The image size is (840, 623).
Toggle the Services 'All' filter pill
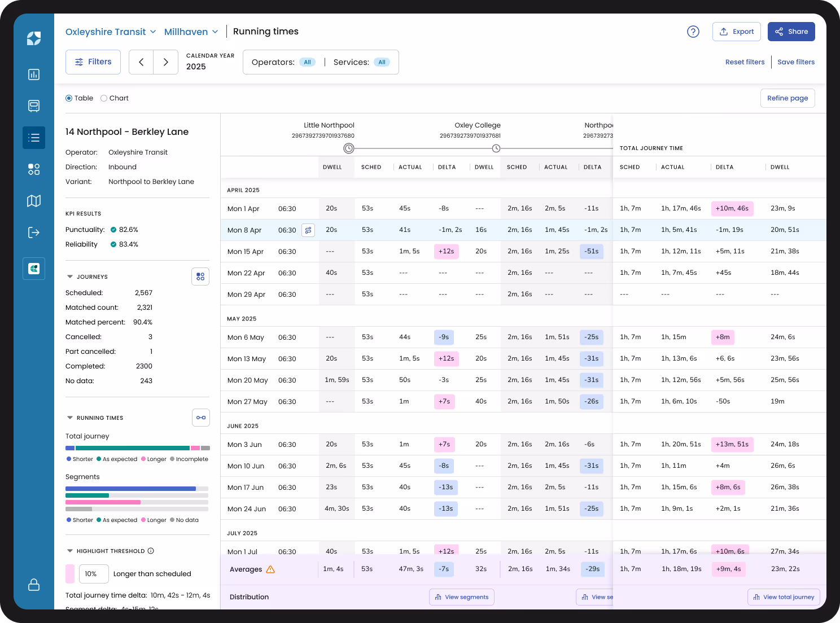pyautogui.click(x=382, y=62)
